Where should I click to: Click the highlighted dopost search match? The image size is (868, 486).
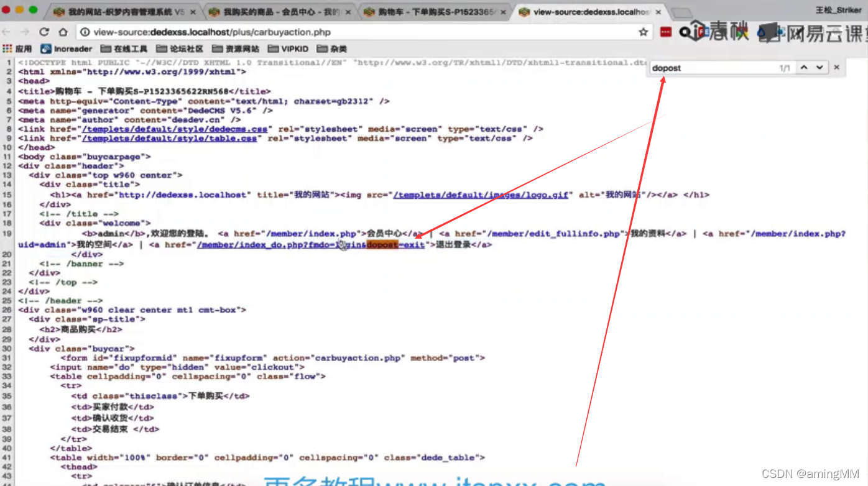382,245
